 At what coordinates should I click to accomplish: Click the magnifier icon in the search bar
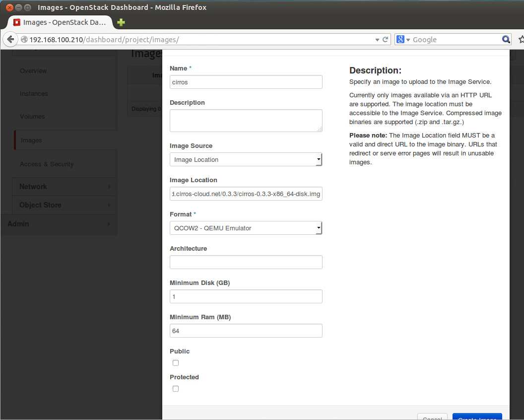point(506,39)
